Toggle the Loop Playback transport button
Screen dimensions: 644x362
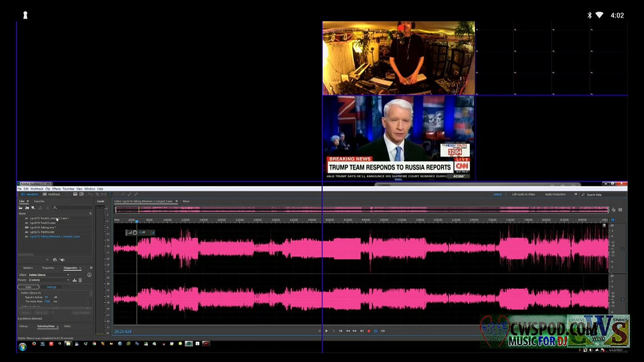(375, 331)
